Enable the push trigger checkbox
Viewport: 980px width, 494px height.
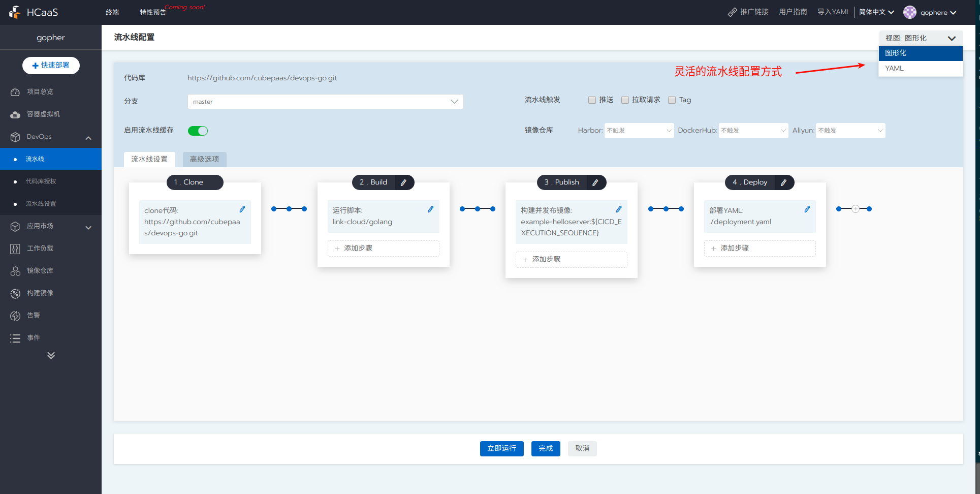[x=592, y=100]
